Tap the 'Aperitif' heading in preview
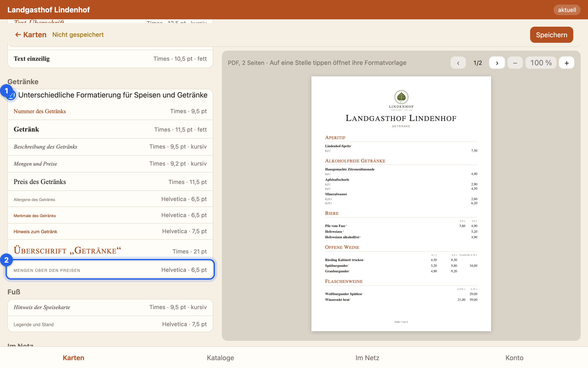 tap(335, 138)
